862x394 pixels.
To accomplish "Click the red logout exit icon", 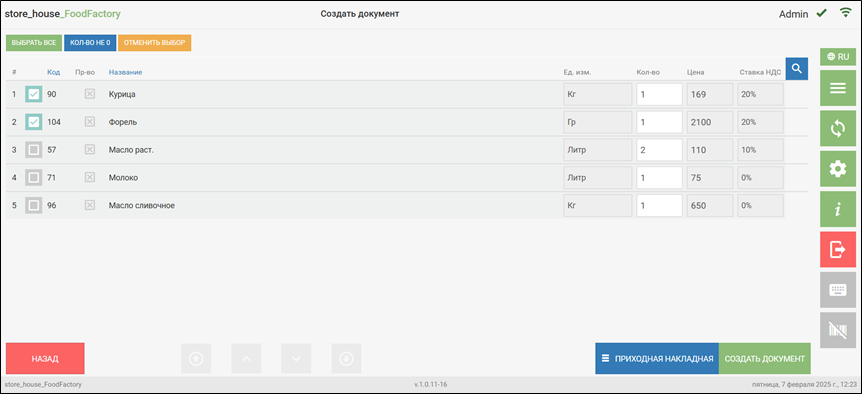I will click(x=838, y=249).
